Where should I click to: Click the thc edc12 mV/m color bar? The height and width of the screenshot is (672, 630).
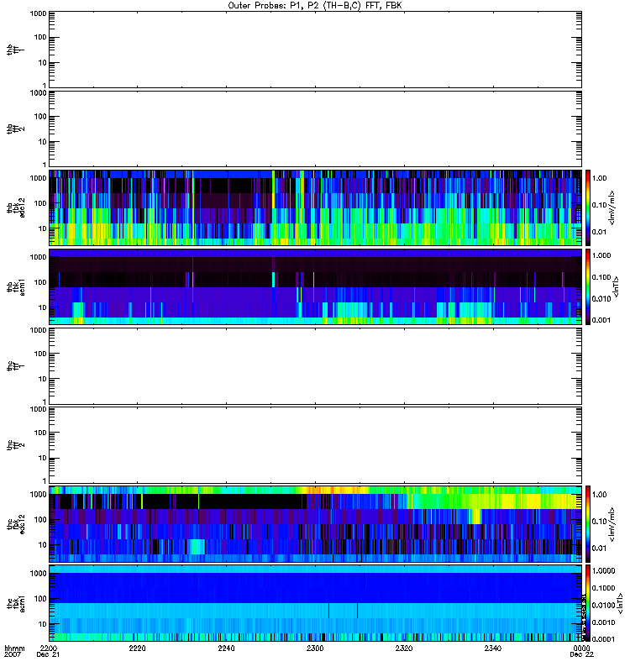[589, 524]
